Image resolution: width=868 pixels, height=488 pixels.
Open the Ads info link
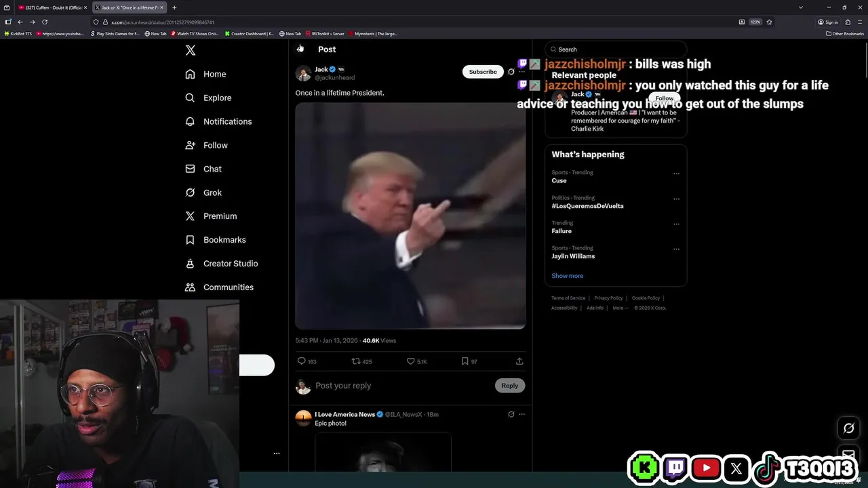(595, 308)
